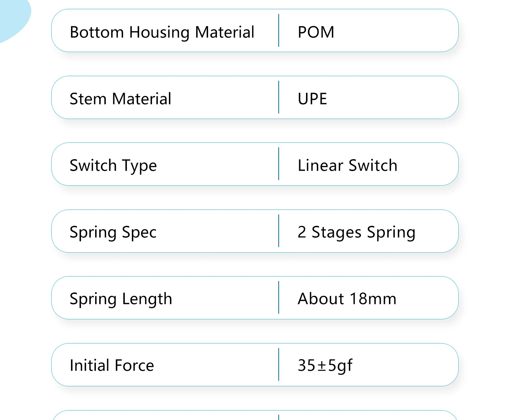Click the "Spring Length" label

click(121, 299)
